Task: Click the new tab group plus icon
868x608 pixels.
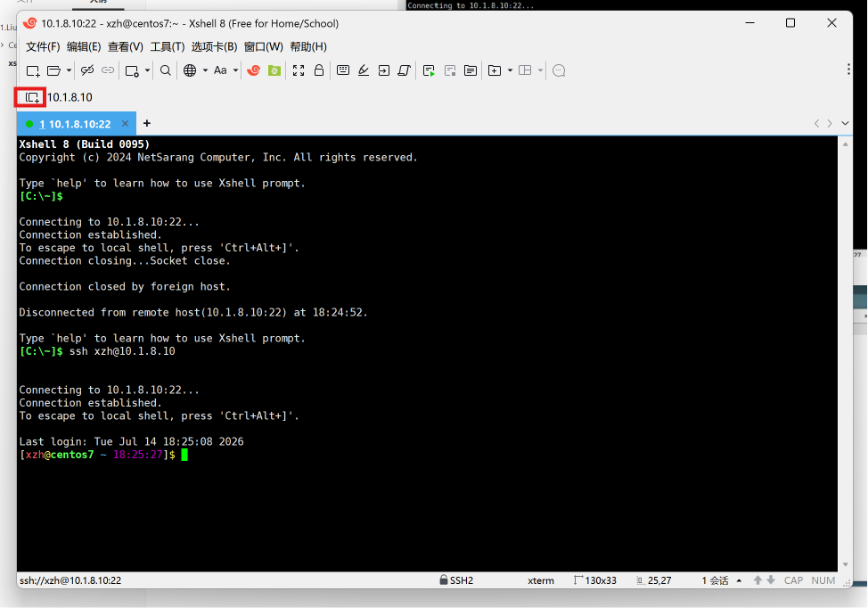Action: pos(495,70)
